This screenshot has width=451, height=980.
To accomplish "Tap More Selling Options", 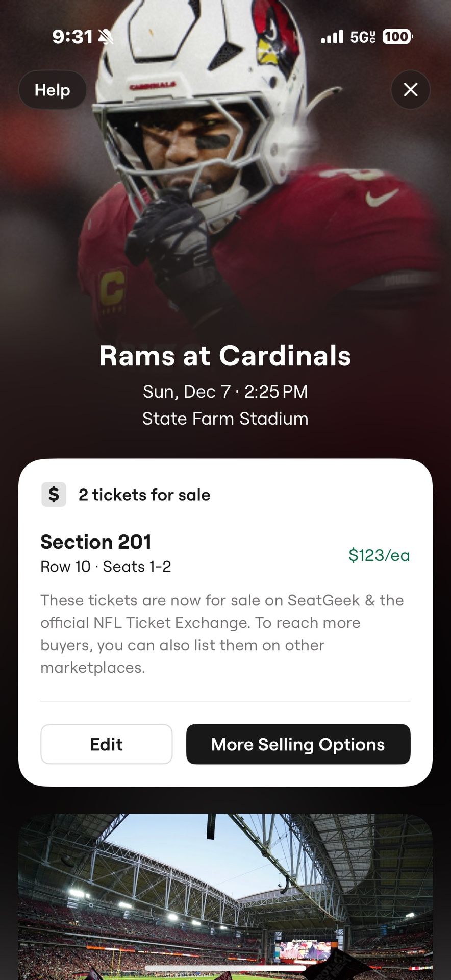I will tap(298, 744).
